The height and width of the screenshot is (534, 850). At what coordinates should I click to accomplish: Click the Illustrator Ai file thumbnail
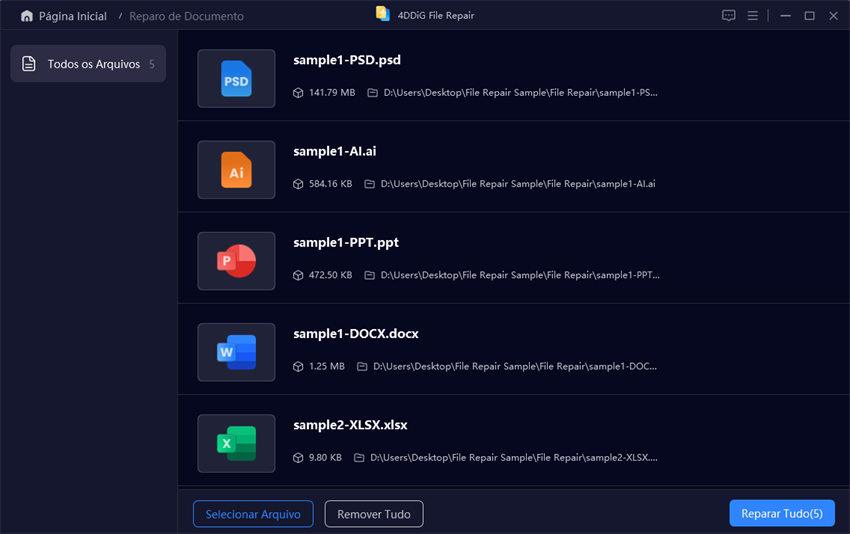236,170
